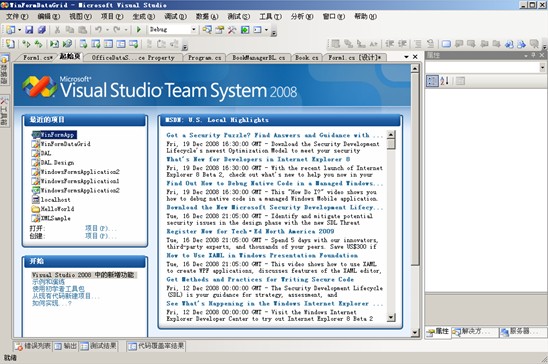
Task: Open the Debug configuration dropdown
Action: coord(193,30)
